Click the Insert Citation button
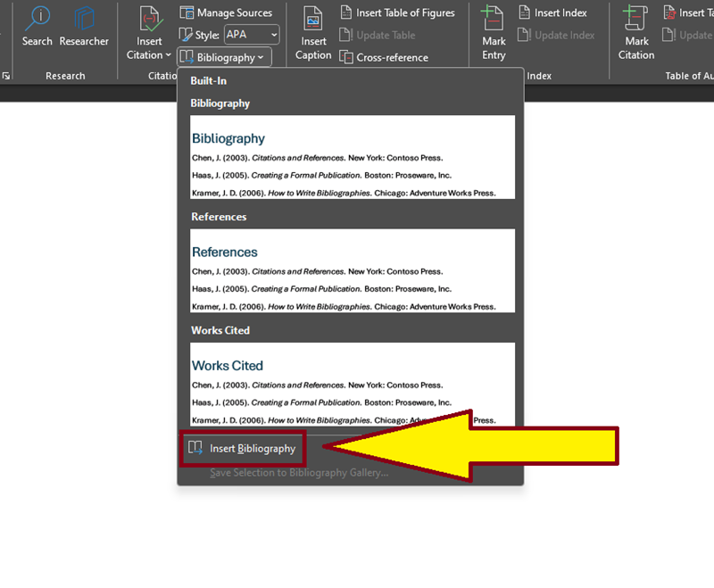The width and height of the screenshot is (714, 588). (149, 20)
